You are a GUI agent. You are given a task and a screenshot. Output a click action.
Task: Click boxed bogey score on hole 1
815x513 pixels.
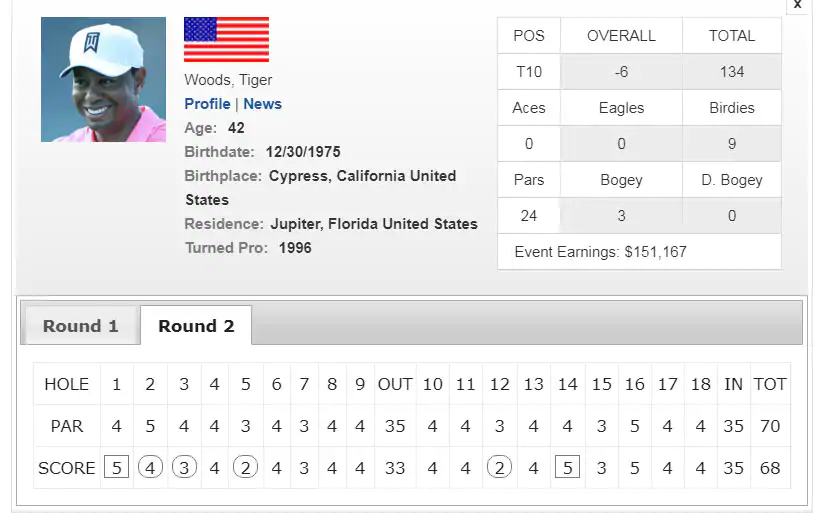tap(116, 467)
